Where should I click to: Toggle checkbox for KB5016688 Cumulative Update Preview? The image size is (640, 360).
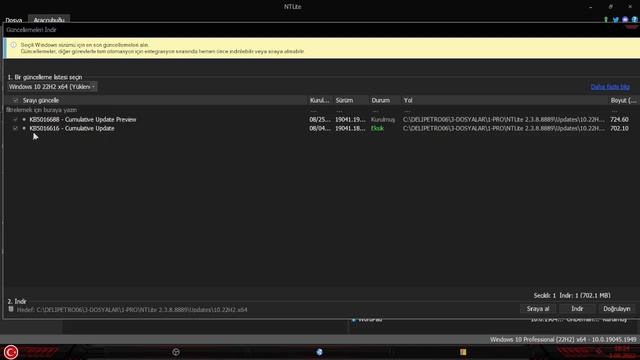[x=16, y=120]
